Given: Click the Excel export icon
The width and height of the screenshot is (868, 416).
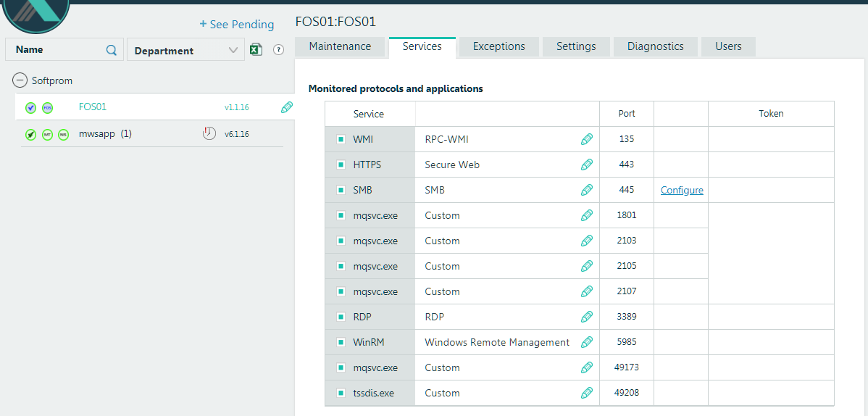Looking at the screenshot, I should (256, 49).
